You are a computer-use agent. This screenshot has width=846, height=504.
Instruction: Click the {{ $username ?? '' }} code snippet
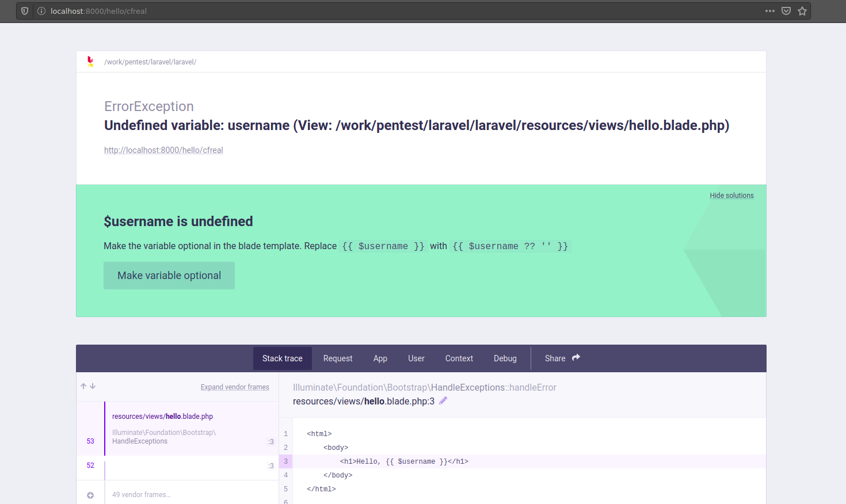tap(510, 246)
